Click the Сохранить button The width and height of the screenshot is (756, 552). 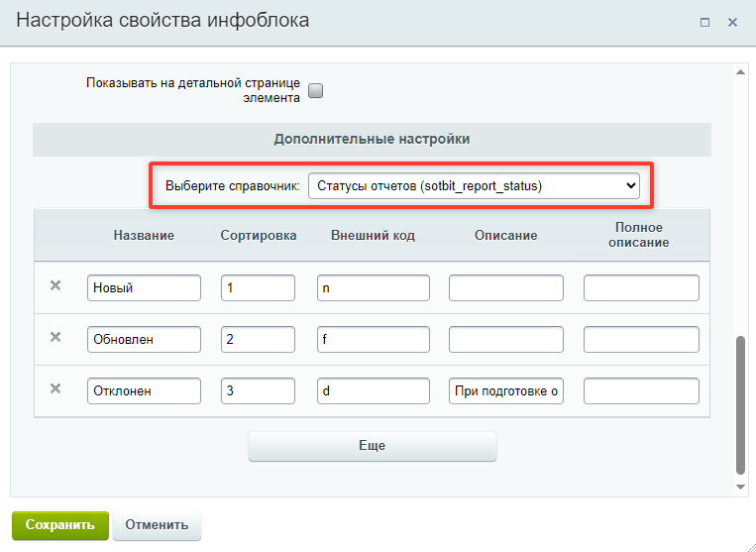tap(60, 525)
